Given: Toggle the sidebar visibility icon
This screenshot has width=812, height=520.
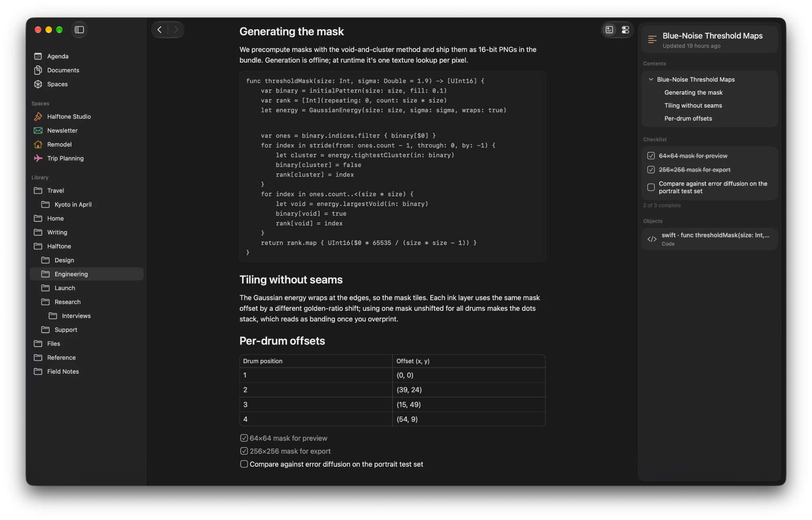Looking at the screenshot, I should click(x=80, y=30).
